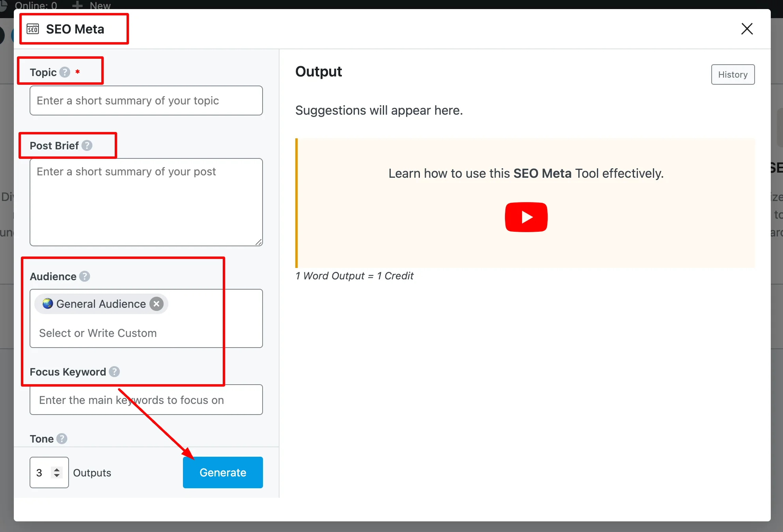Close the SEO Meta dialog
783x532 pixels.
click(x=747, y=29)
